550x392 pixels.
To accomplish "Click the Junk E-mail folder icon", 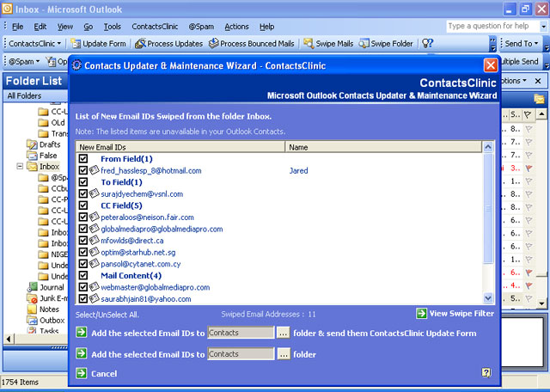I will tap(33, 298).
